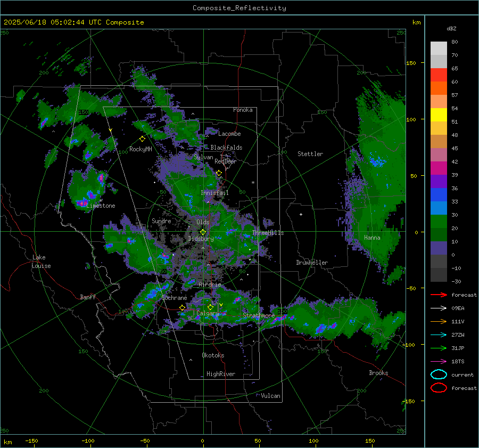Click the red forecast ellipse icon
The width and height of the screenshot is (479, 448).
pyautogui.click(x=439, y=388)
